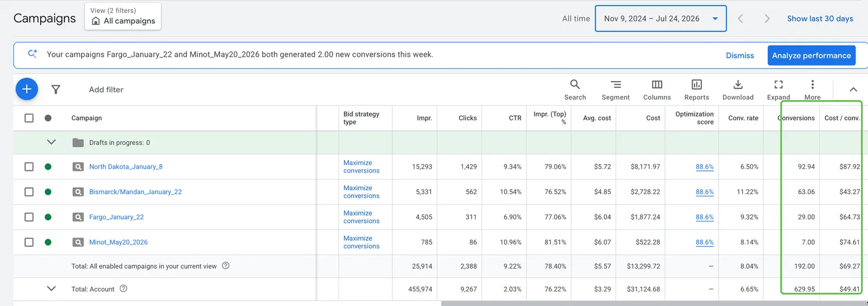Open the Reports tool

tap(697, 90)
